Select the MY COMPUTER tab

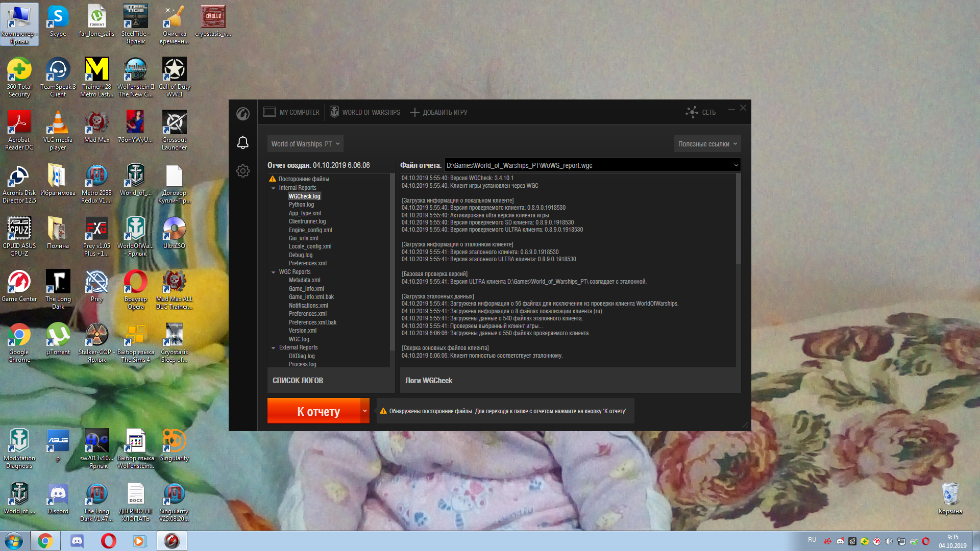click(291, 112)
